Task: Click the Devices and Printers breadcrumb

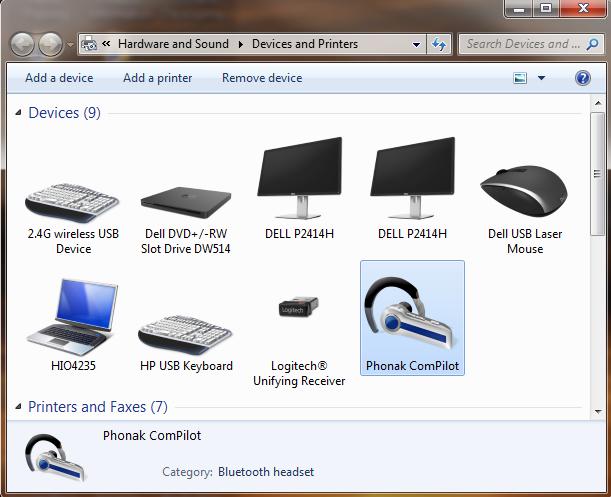Action: [x=305, y=44]
